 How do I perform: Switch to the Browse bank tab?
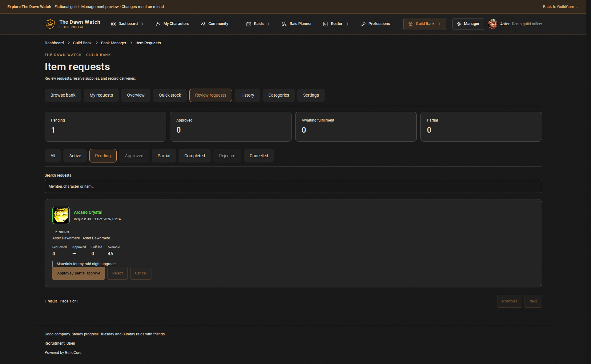tap(63, 95)
